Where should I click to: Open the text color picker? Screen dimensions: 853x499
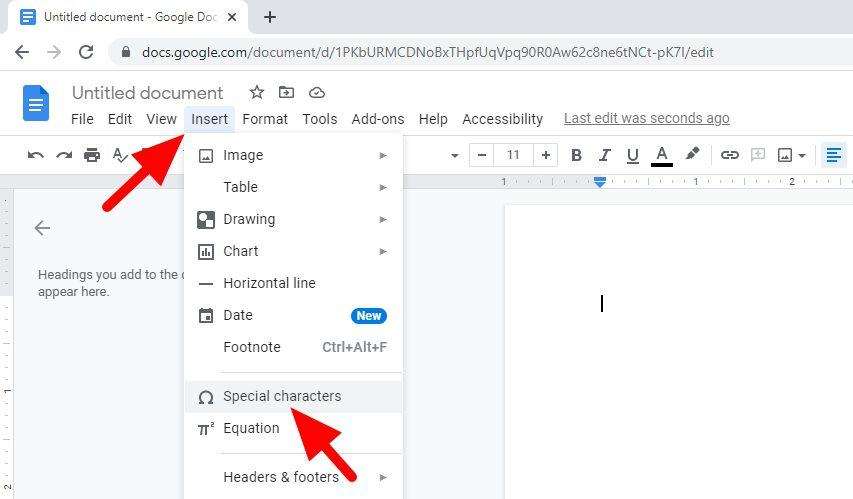(662, 156)
